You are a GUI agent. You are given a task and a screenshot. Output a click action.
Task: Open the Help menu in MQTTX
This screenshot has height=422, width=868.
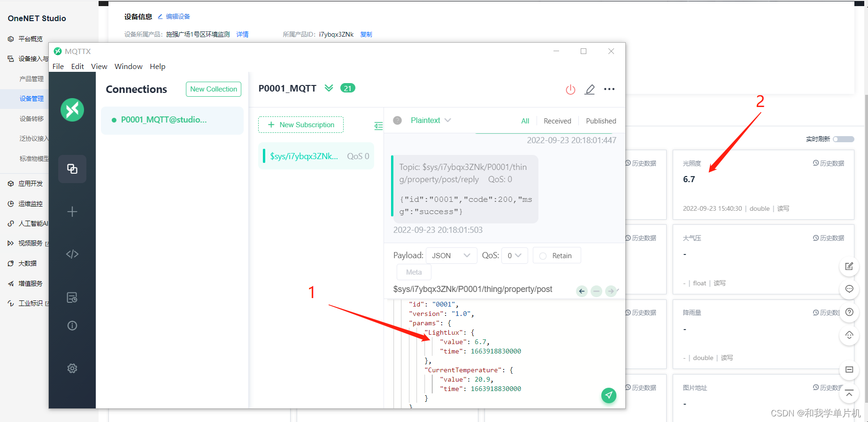coord(158,66)
